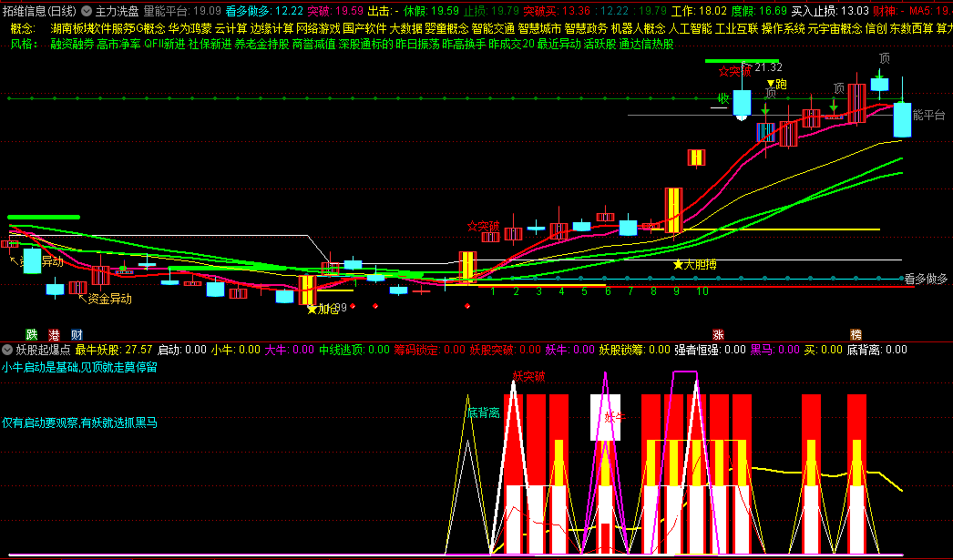Click the green 跌 info marker
This screenshot has height=560, width=953.
(32, 334)
